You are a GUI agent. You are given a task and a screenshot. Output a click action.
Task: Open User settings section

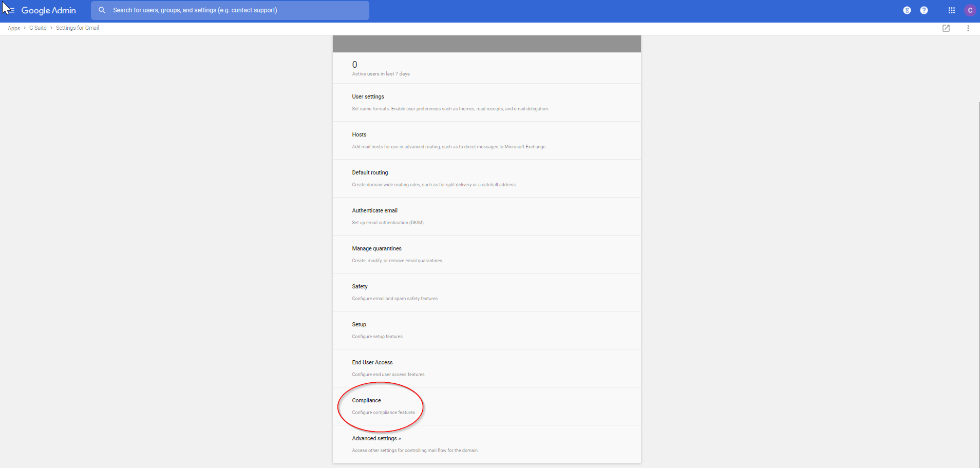[x=487, y=103]
